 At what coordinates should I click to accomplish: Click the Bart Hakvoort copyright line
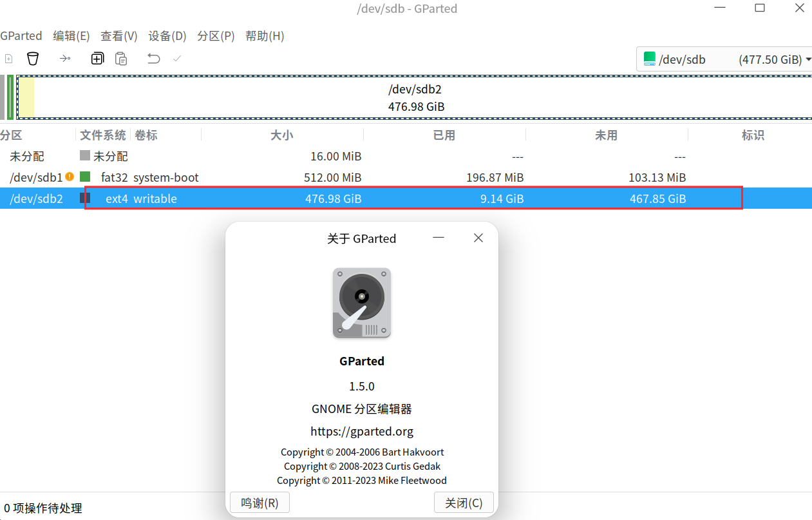[363, 452]
